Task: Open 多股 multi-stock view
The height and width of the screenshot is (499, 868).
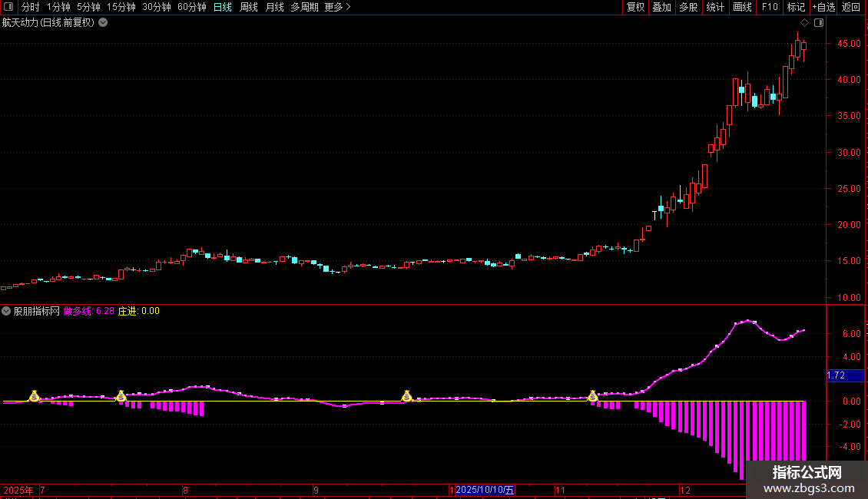Action: click(688, 7)
